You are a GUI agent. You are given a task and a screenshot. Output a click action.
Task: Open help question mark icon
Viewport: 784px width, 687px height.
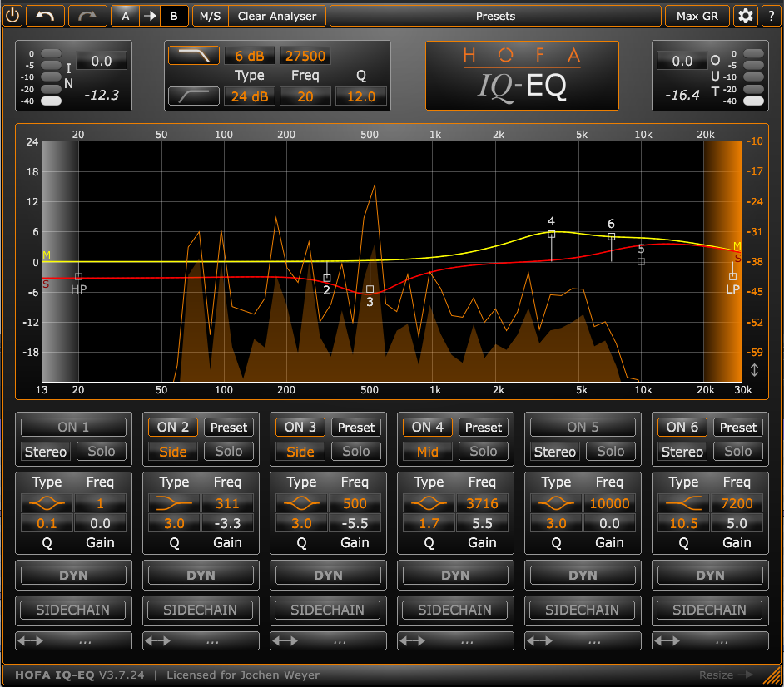coord(771,16)
